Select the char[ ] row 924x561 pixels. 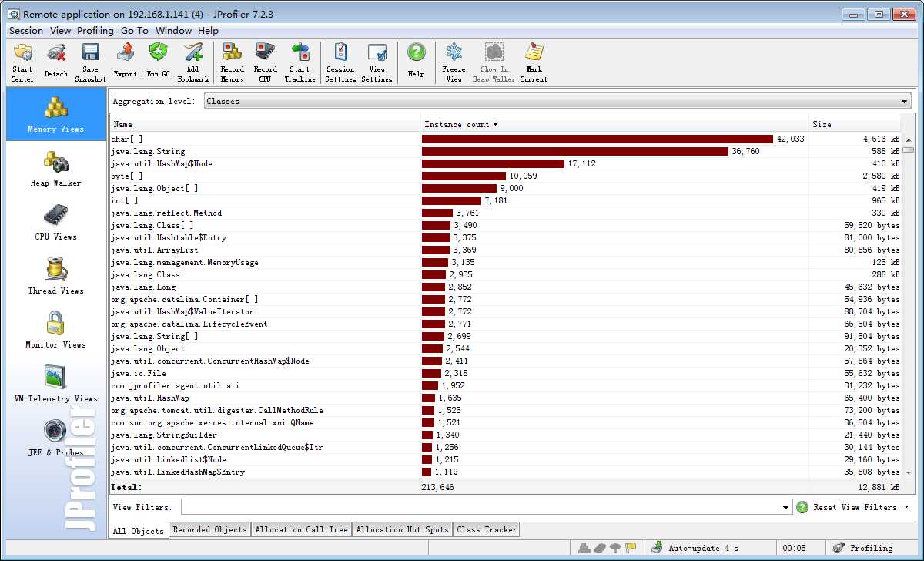pos(506,139)
